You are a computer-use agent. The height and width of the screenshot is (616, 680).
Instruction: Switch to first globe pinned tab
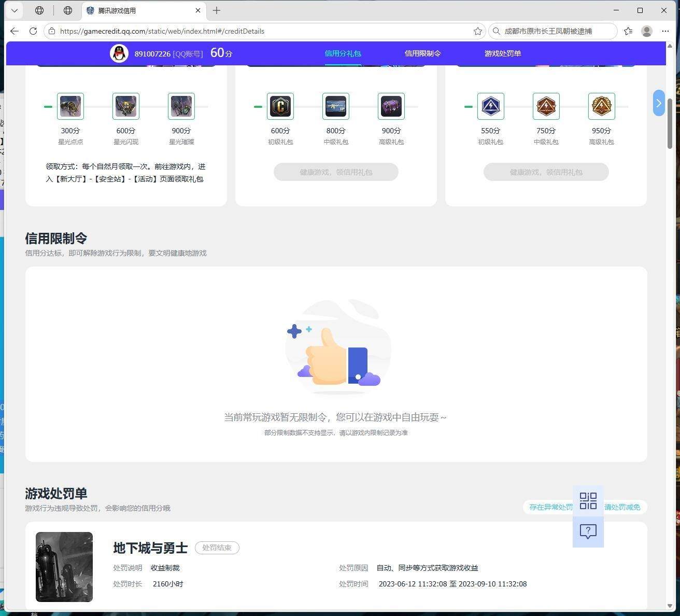point(39,10)
